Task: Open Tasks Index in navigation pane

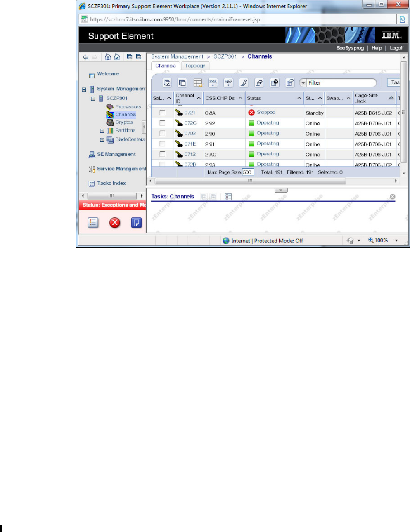Action: point(111,183)
